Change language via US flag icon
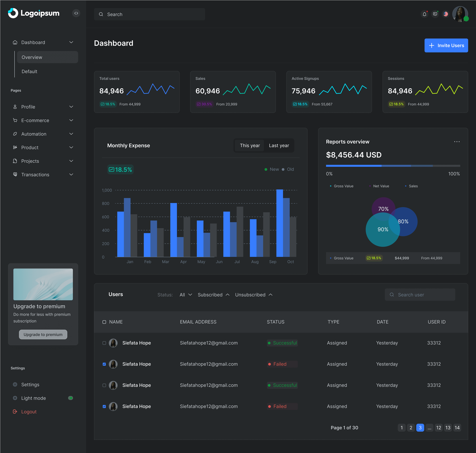476x453 pixels. (x=446, y=14)
